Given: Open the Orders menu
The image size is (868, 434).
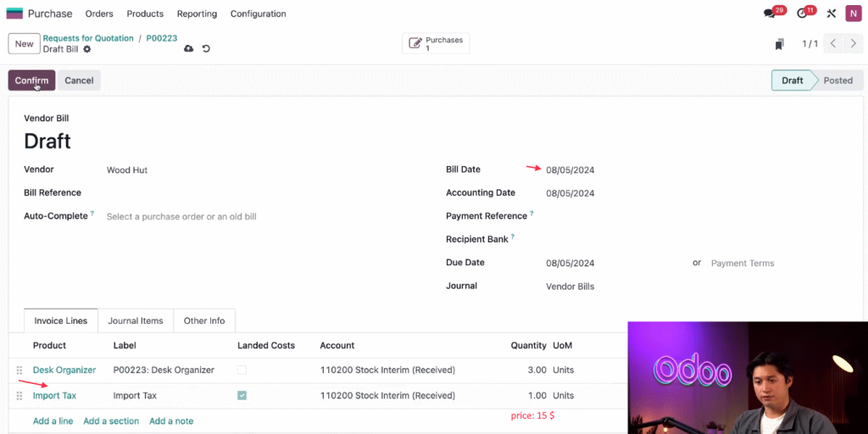Looking at the screenshot, I should (99, 14).
